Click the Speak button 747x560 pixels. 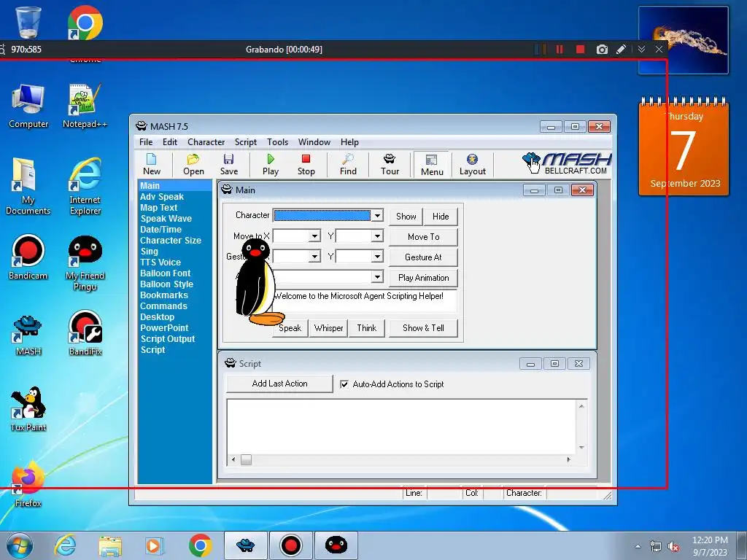pyautogui.click(x=290, y=328)
